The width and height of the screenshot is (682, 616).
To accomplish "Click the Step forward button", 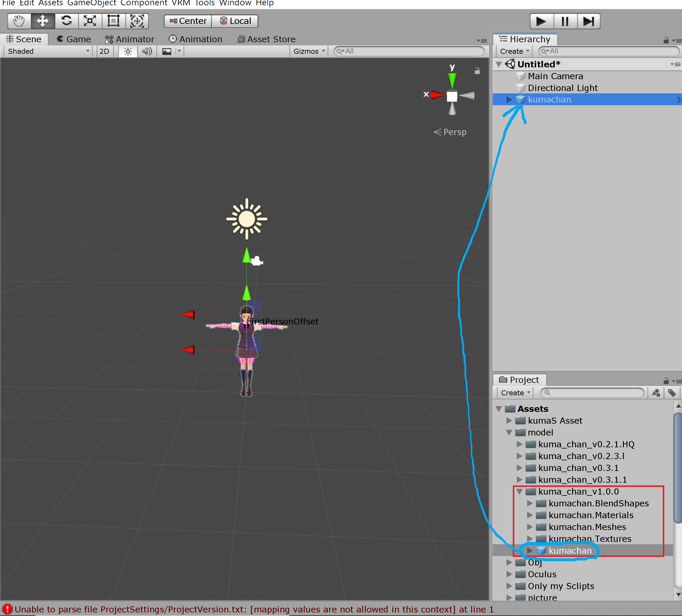I will click(x=588, y=21).
